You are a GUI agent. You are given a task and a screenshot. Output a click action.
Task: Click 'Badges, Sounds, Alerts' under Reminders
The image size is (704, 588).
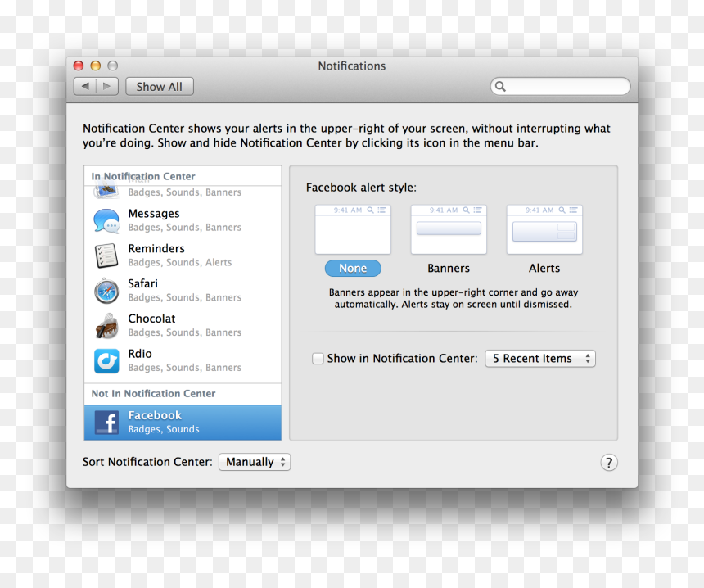tap(180, 262)
